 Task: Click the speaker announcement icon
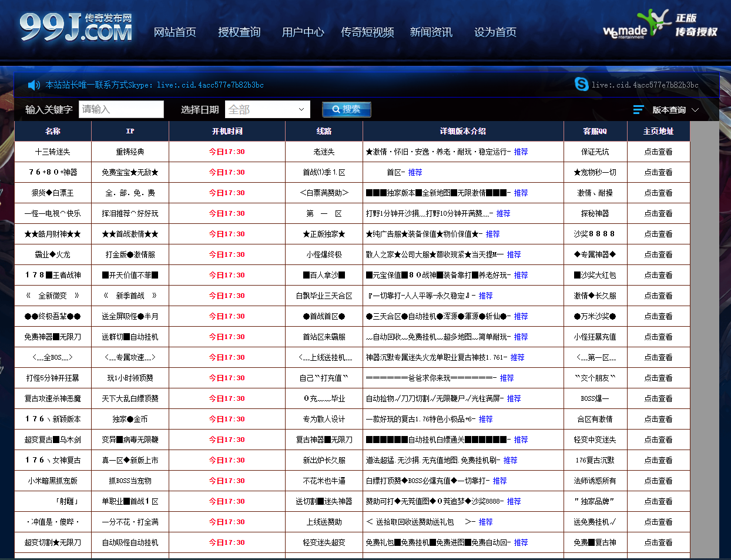click(x=34, y=85)
